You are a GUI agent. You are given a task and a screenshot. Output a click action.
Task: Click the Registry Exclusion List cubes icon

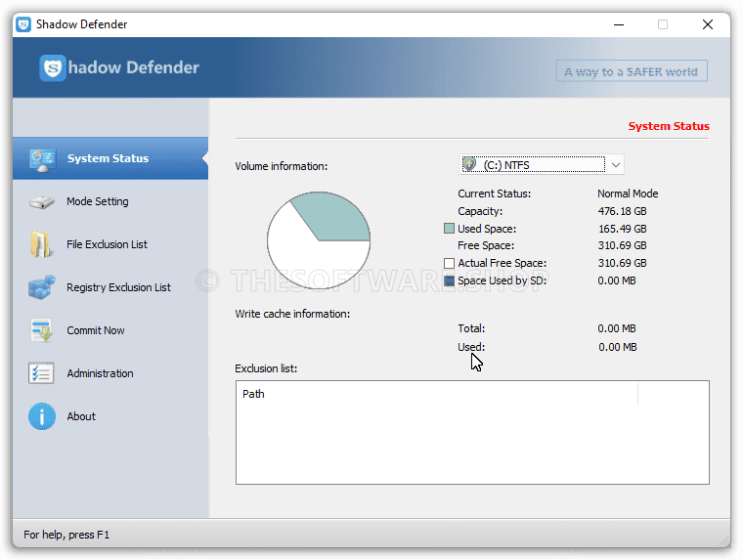click(x=42, y=287)
